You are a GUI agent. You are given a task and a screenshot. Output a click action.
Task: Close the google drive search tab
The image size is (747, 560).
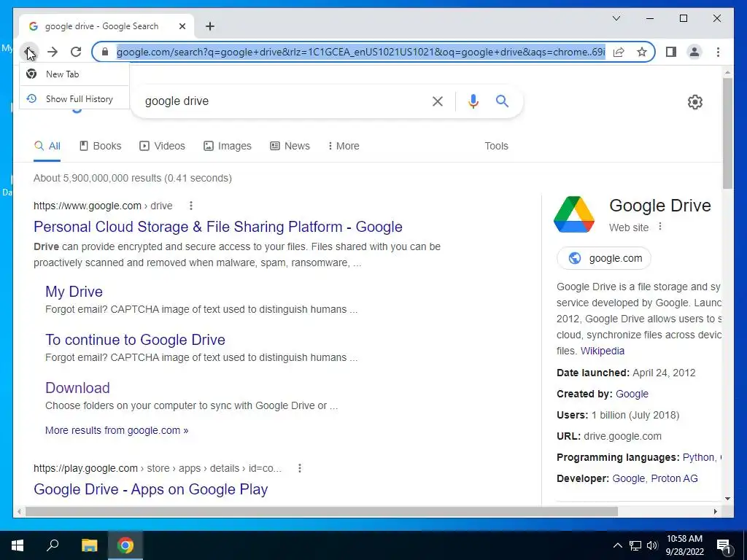(182, 26)
